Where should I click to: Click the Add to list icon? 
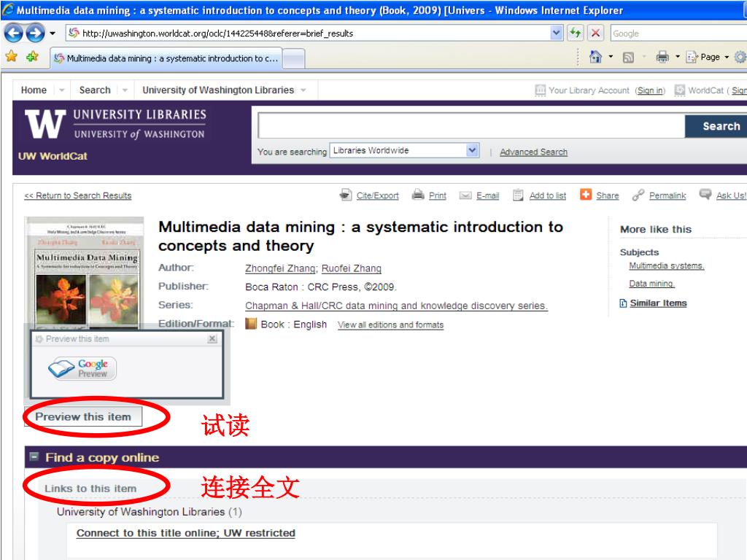pyautogui.click(x=518, y=195)
